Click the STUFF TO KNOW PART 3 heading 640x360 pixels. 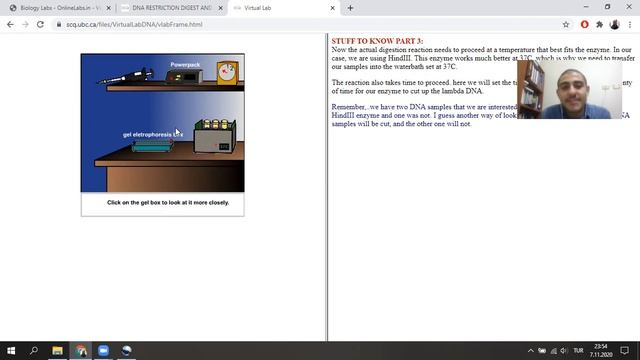click(377, 41)
